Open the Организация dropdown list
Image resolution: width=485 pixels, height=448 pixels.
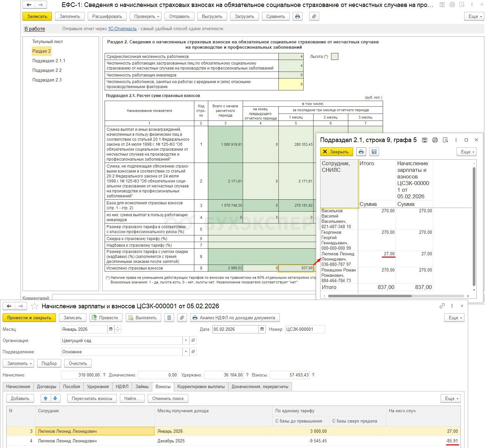click(x=186, y=340)
